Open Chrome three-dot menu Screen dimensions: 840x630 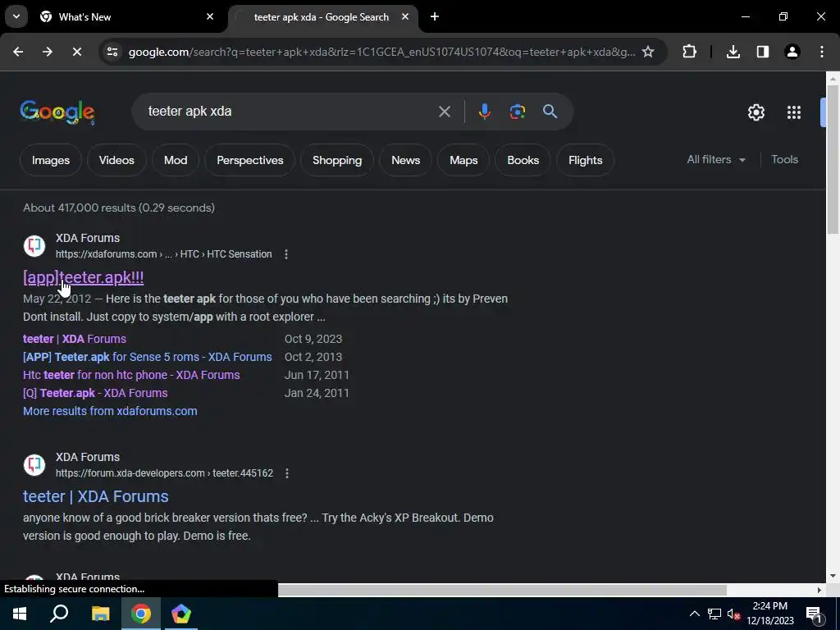(x=822, y=52)
